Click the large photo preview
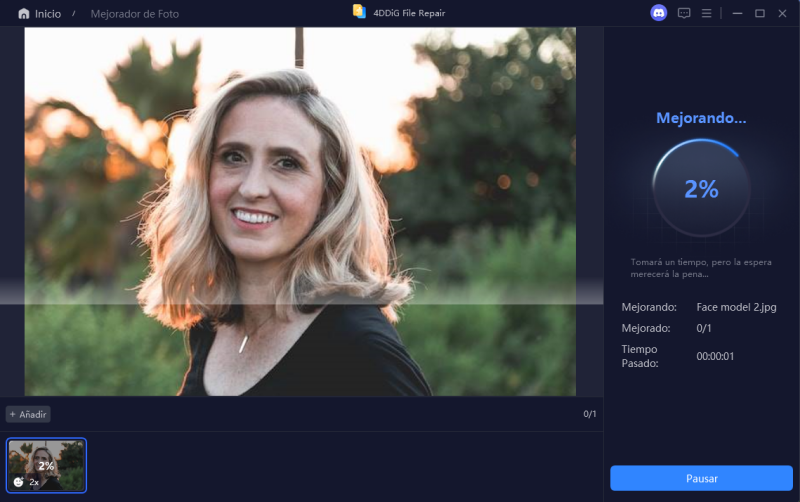 click(300, 211)
